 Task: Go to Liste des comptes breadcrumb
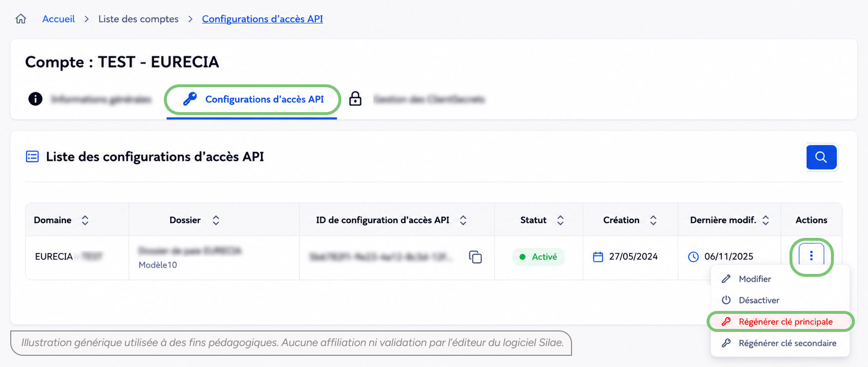pos(138,19)
